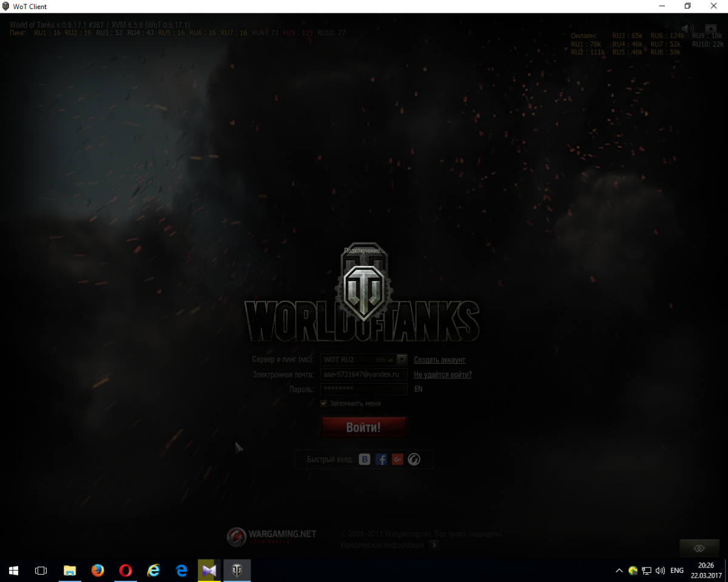Click online count RU3 : 65k
The image size is (728, 582).
pos(627,36)
